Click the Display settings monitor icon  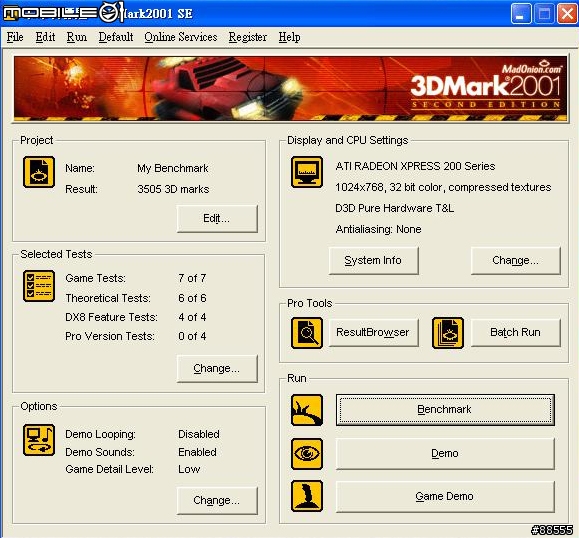(x=306, y=172)
